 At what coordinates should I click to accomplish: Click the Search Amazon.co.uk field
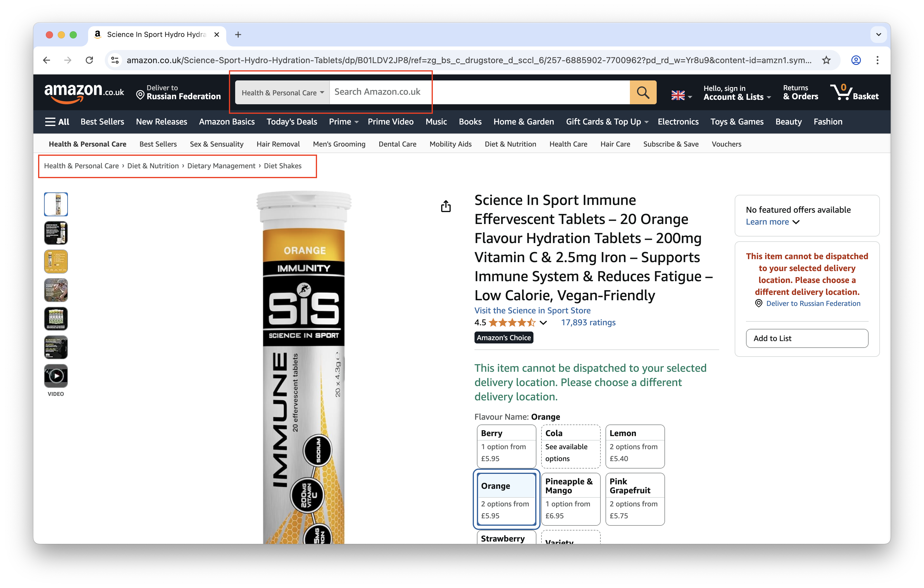coord(479,92)
